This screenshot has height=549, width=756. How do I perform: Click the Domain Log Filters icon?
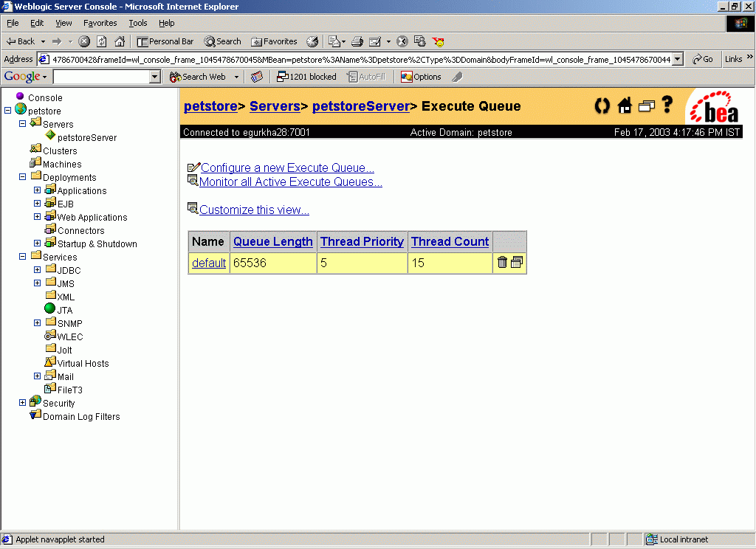[x=35, y=415]
